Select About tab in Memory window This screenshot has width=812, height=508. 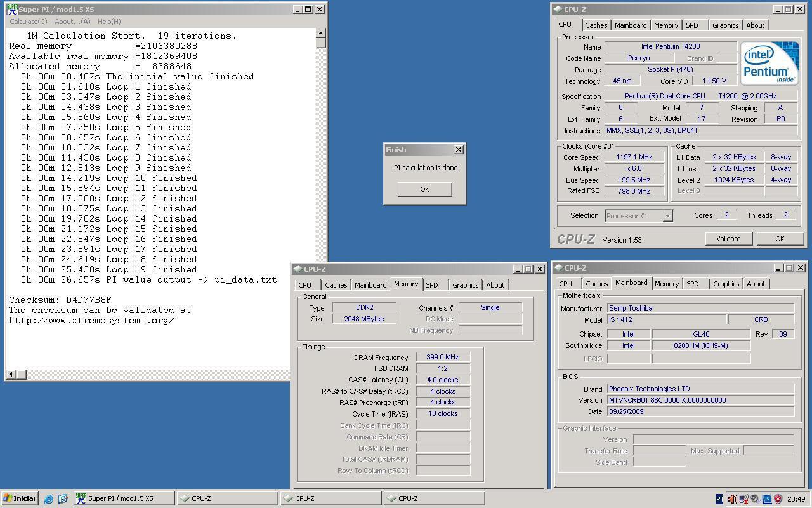495,285
